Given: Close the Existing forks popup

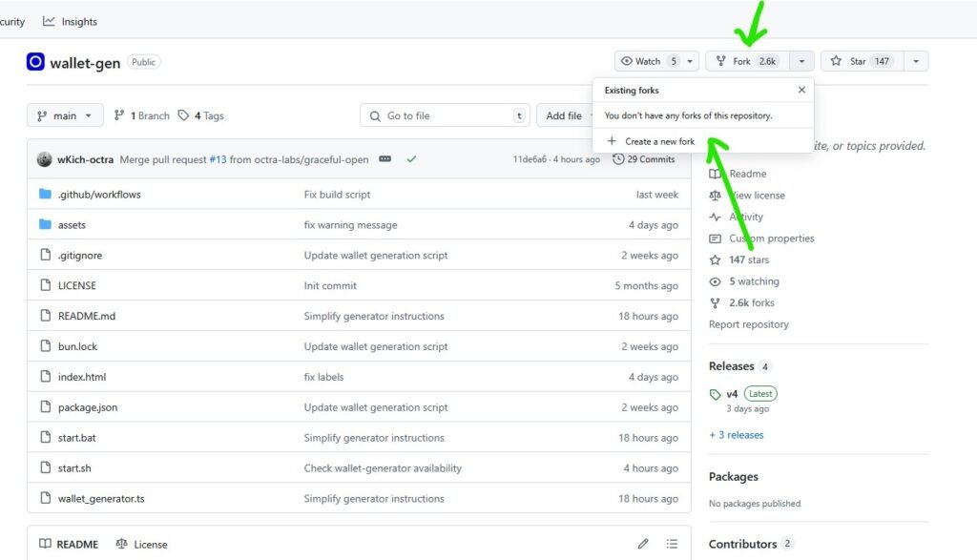Looking at the screenshot, I should click(x=801, y=90).
